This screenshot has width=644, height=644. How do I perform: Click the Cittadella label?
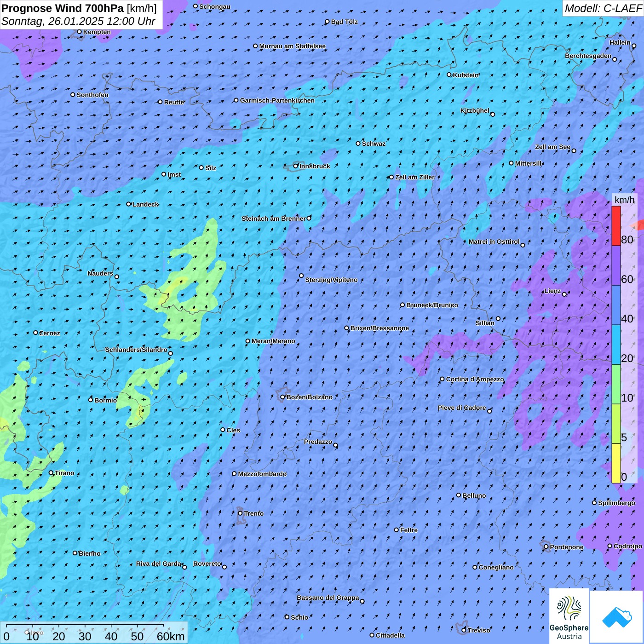click(x=390, y=635)
